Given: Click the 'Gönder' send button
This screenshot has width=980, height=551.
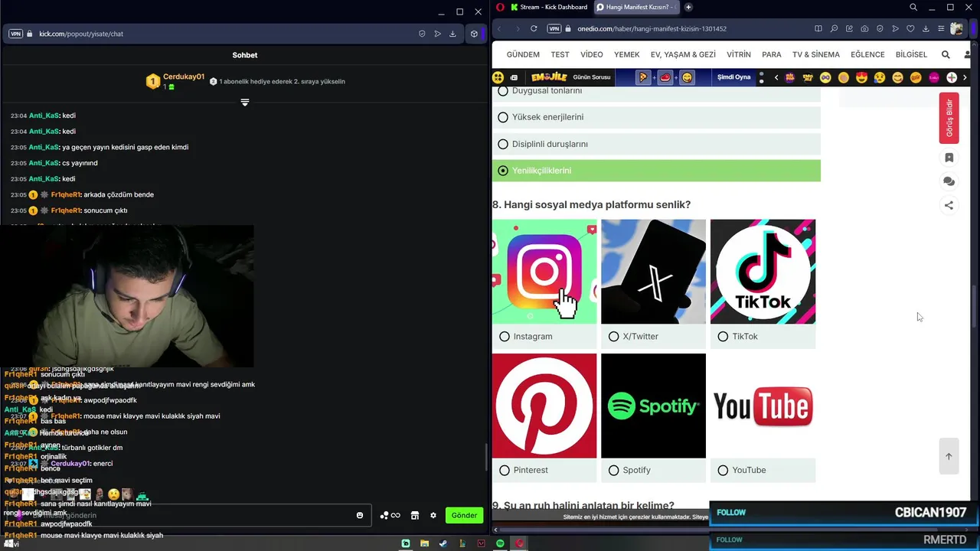Looking at the screenshot, I should tap(464, 515).
